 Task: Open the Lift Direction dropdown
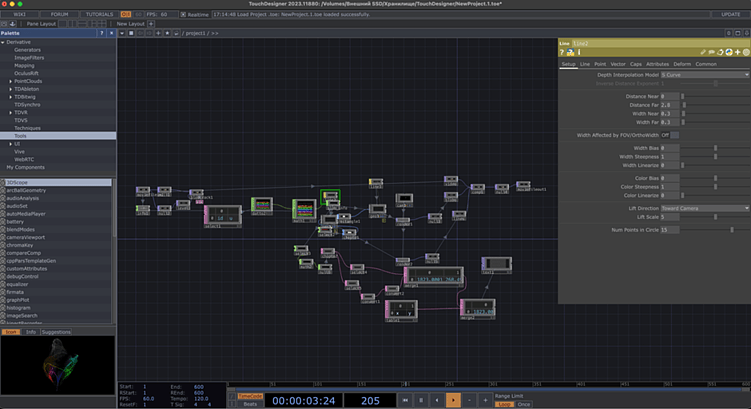(705, 208)
